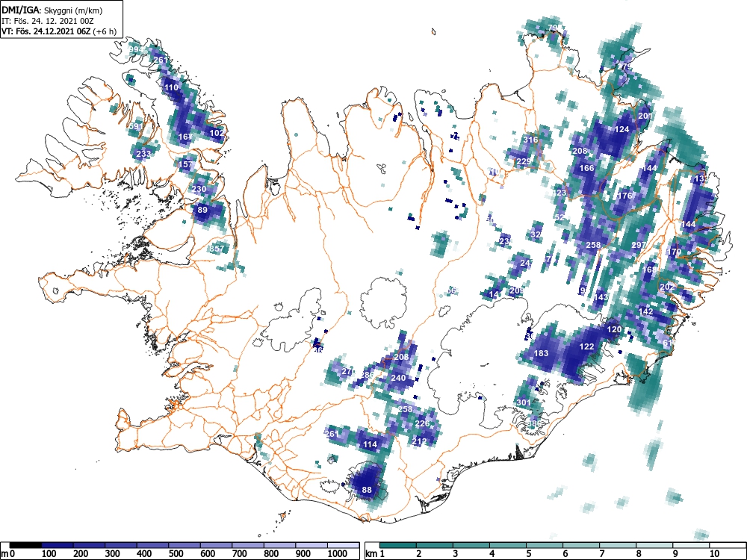Click the black 0–100 m legend swatch
This screenshot has width=747, height=560.
pos(25,545)
